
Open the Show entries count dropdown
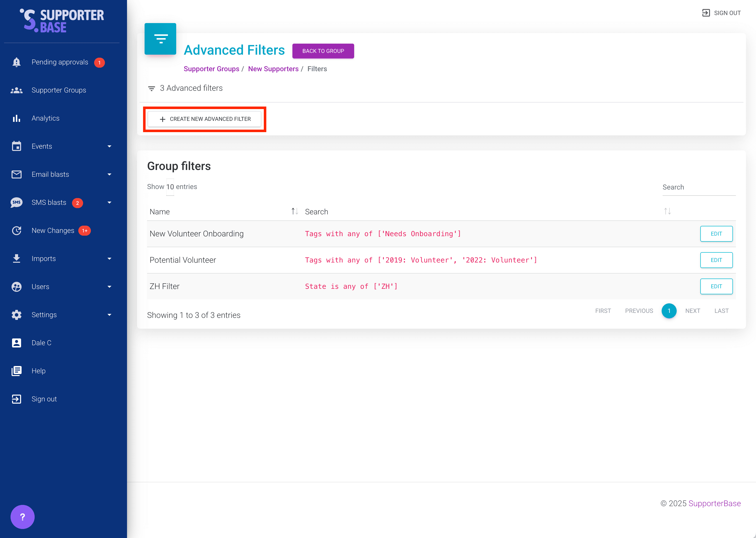coord(170,187)
